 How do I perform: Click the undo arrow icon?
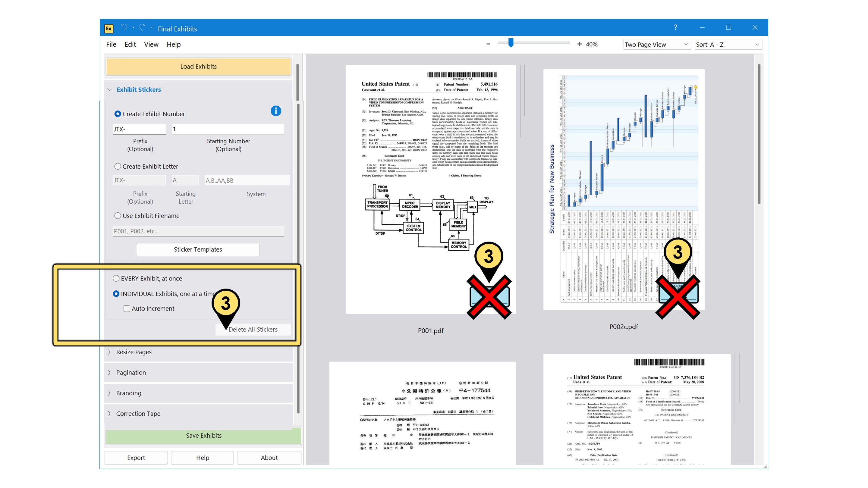point(124,28)
